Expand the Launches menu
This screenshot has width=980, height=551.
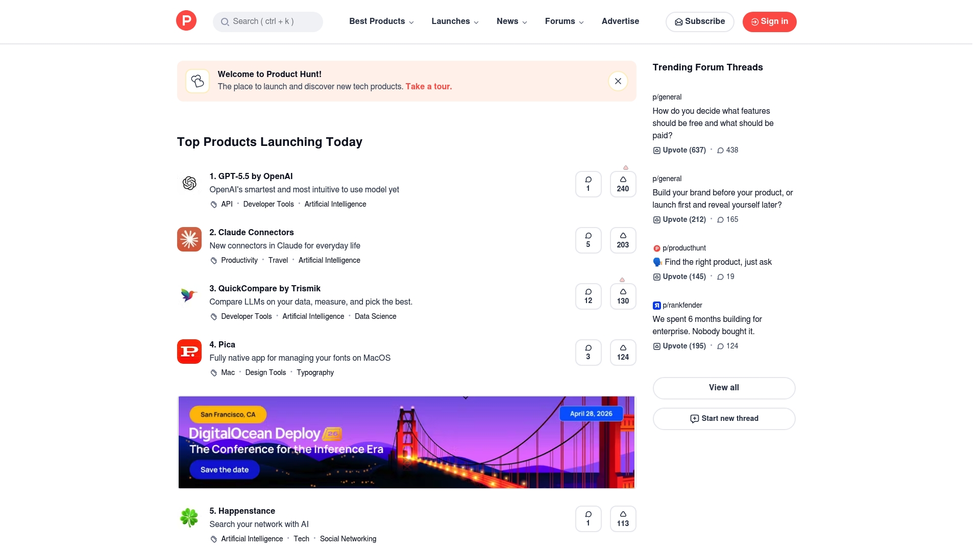click(455, 21)
